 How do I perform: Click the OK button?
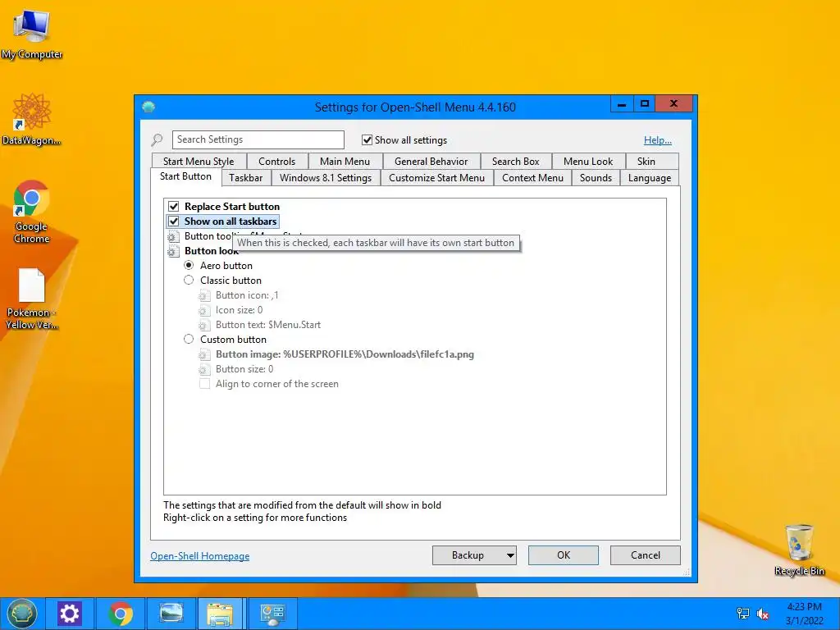point(563,555)
